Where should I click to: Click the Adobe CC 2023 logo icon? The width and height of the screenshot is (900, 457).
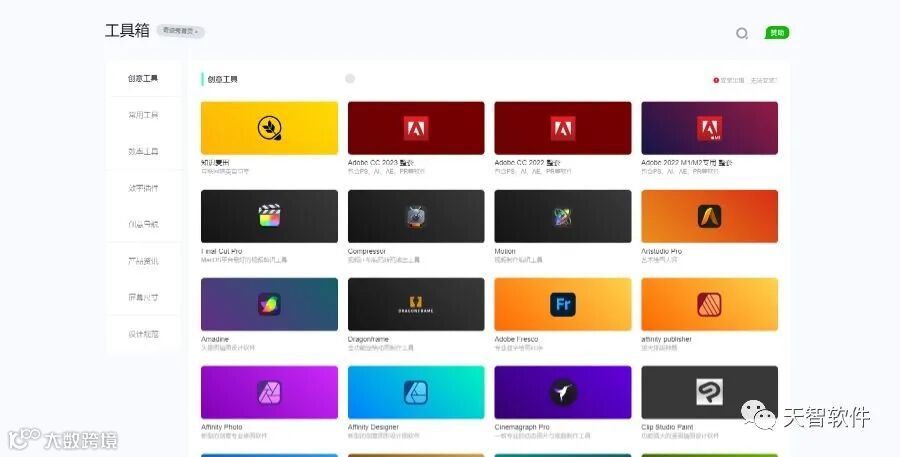click(416, 128)
